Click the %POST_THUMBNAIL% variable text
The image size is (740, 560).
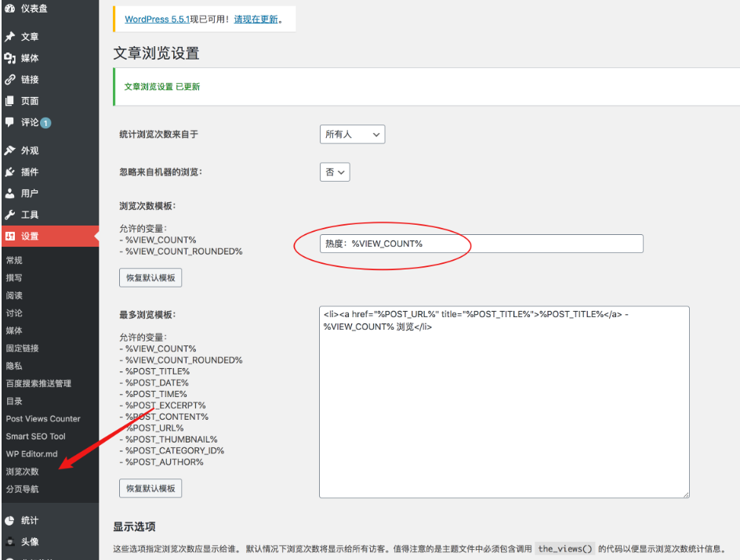click(172, 439)
